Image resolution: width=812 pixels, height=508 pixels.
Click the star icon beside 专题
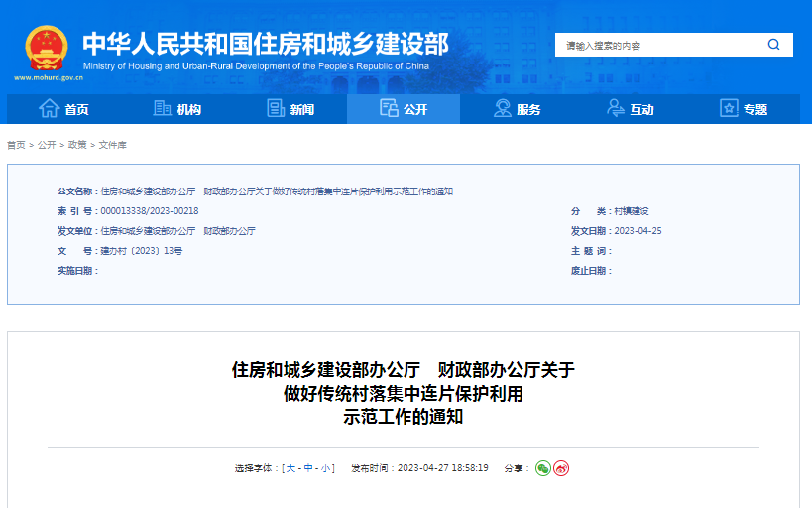pyautogui.click(x=729, y=109)
